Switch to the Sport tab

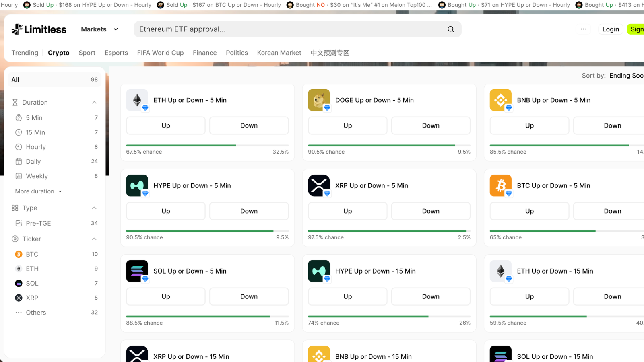click(87, 53)
